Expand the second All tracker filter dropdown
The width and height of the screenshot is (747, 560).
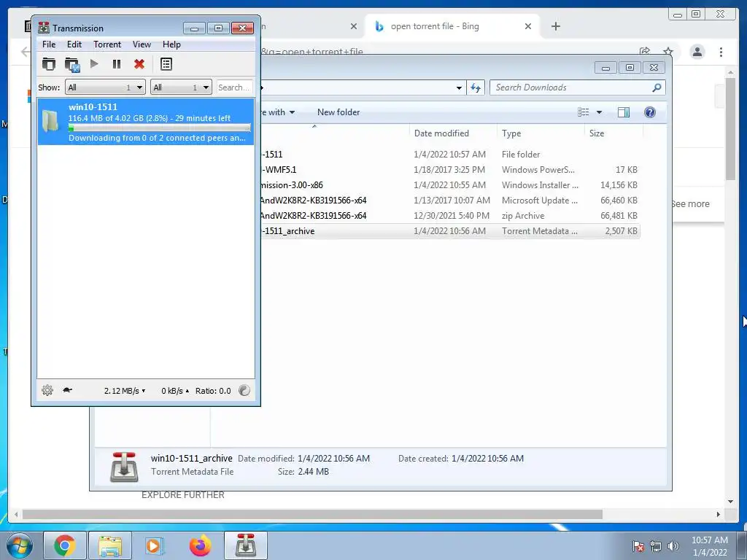coord(181,87)
